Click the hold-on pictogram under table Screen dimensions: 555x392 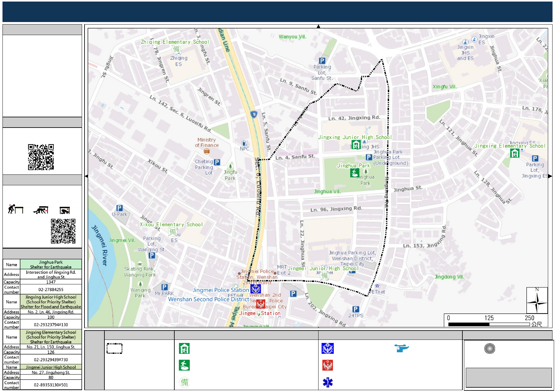65,211
